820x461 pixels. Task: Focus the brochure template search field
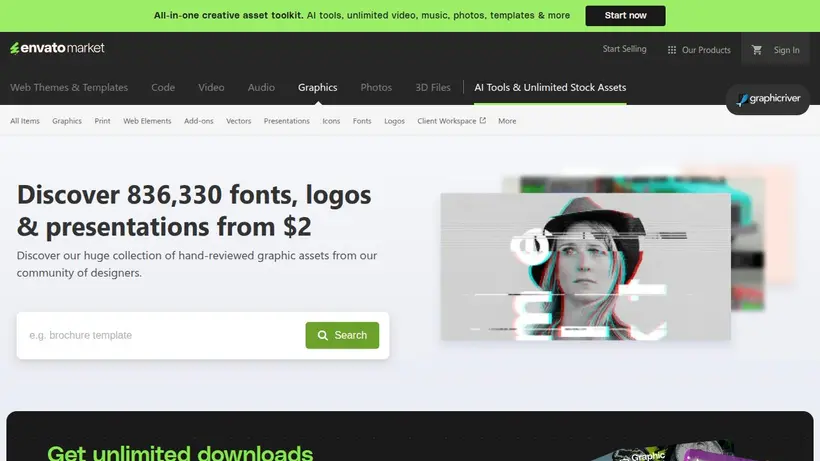(x=162, y=335)
